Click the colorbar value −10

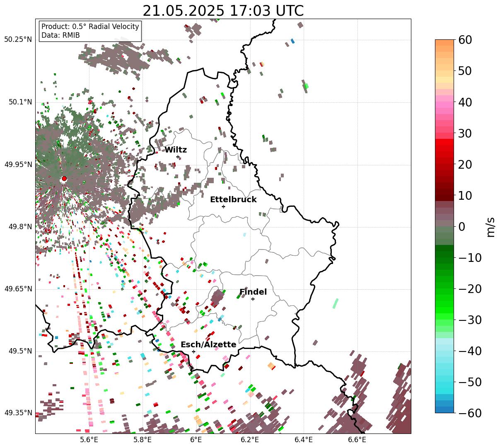point(469,258)
